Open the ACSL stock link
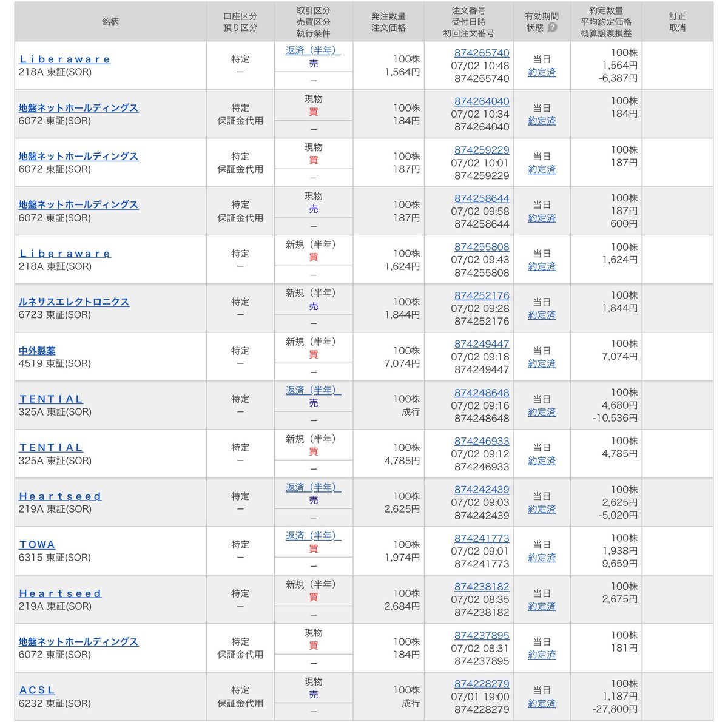 pos(37,690)
